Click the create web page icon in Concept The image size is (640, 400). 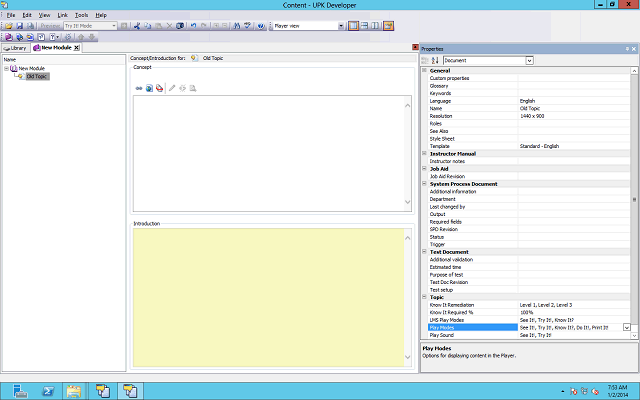pyautogui.click(x=149, y=88)
